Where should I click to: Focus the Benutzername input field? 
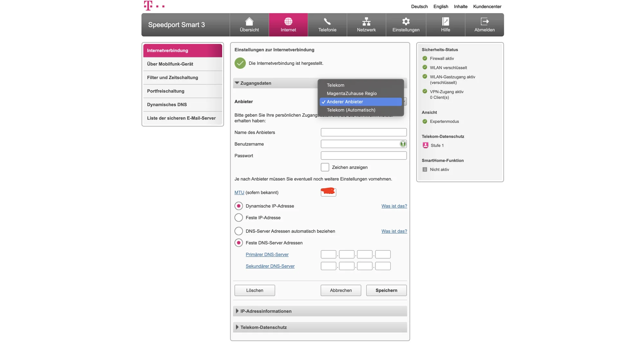click(x=364, y=144)
